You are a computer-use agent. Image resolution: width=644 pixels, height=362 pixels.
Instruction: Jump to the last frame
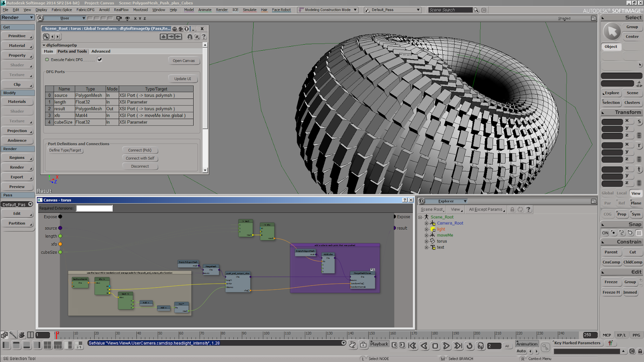click(x=458, y=346)
